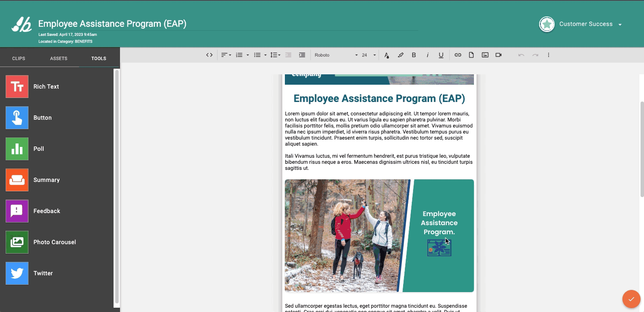Open the Roboto font family dropdown
Viewport: 644px width, 312px height.
click(x=336, y=55)
